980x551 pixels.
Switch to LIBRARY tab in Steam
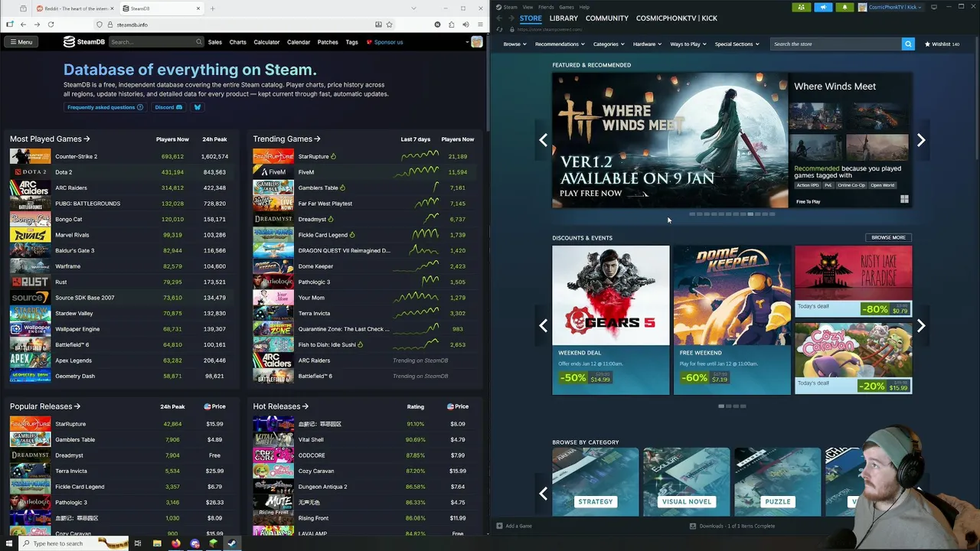click(x=563, y=18)
